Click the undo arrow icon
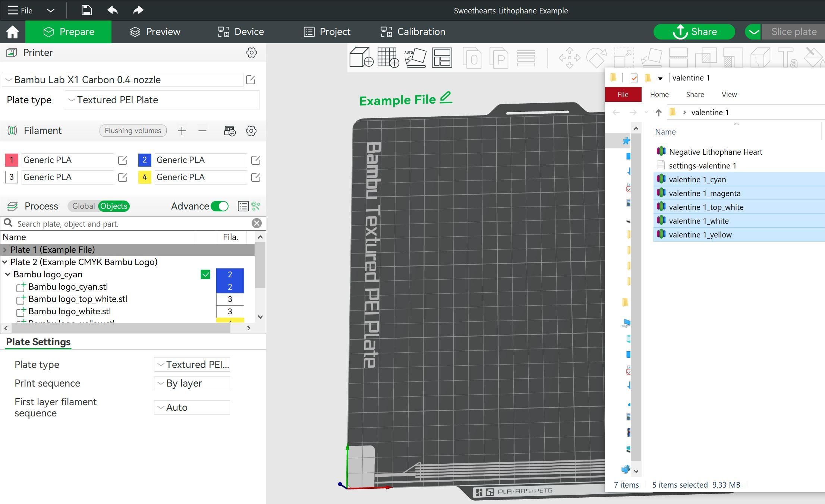 click(112, 10)
